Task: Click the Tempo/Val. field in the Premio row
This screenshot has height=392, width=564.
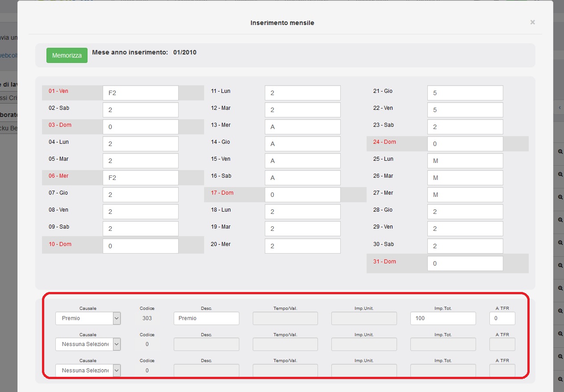Action: pyautogui.click(x=285, y=318)
